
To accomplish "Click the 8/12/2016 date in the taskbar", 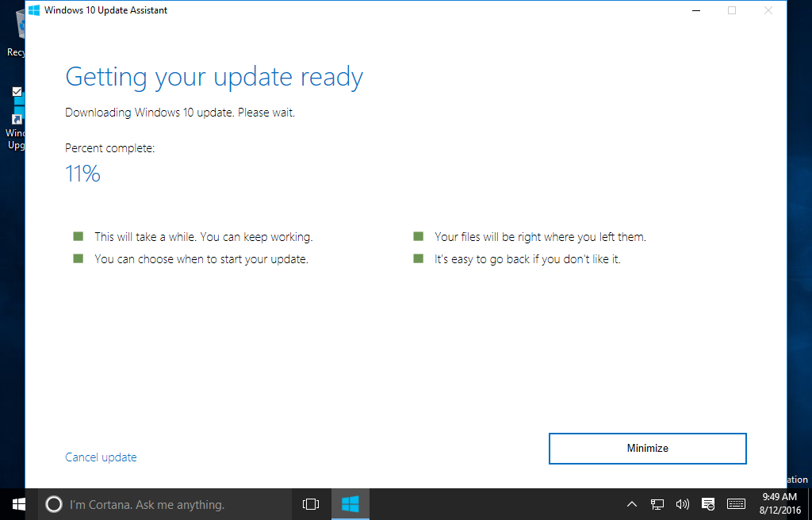I will (x=780, y=510).
